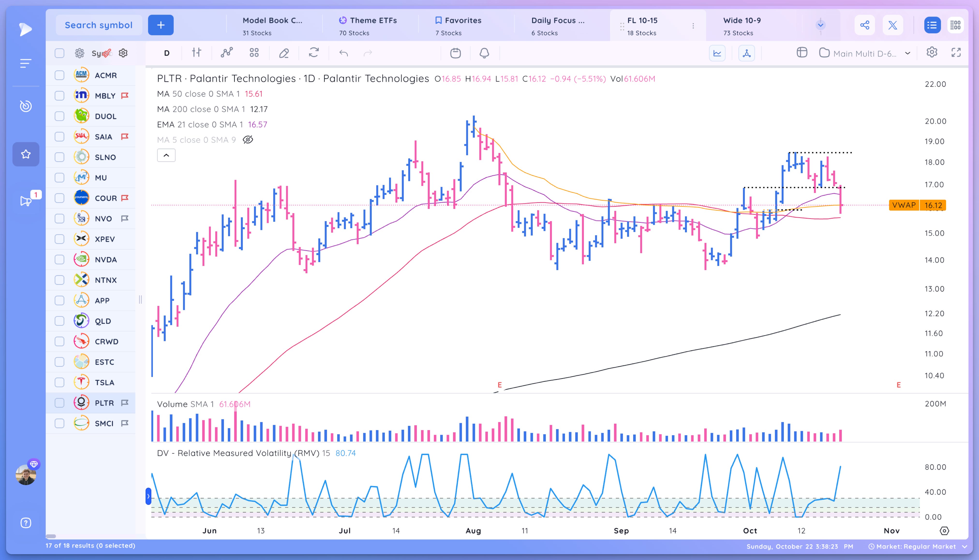Screen dimensions: 979x560
Task: Open watchlist left gear icon
Action: (79, 53)
